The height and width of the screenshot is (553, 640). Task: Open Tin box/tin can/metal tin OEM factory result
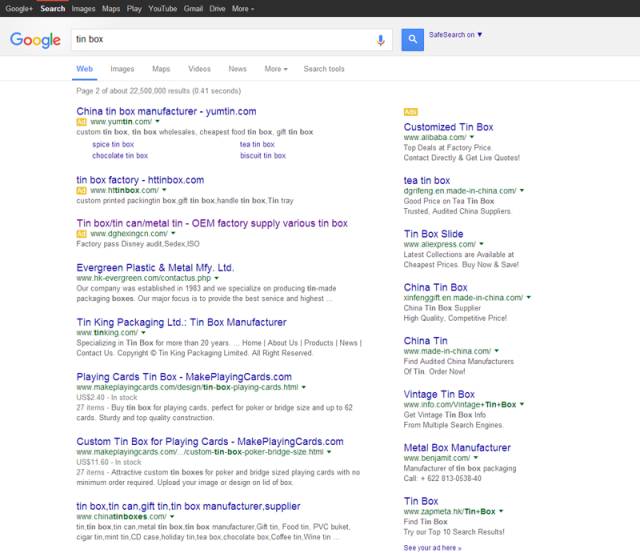212,223
